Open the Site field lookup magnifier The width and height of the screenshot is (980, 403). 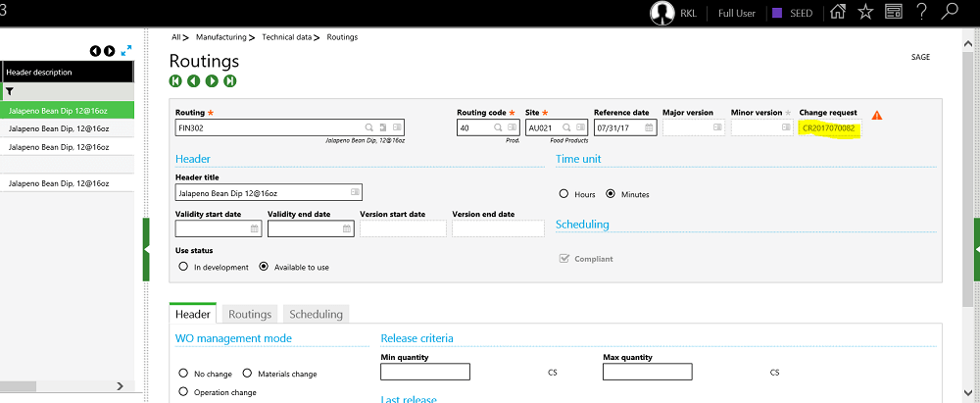[565, 127]
